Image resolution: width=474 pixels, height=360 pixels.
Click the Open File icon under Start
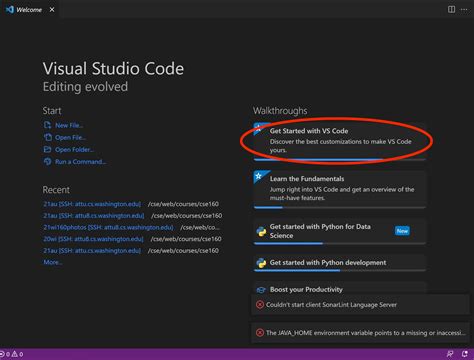pos(47,137)
